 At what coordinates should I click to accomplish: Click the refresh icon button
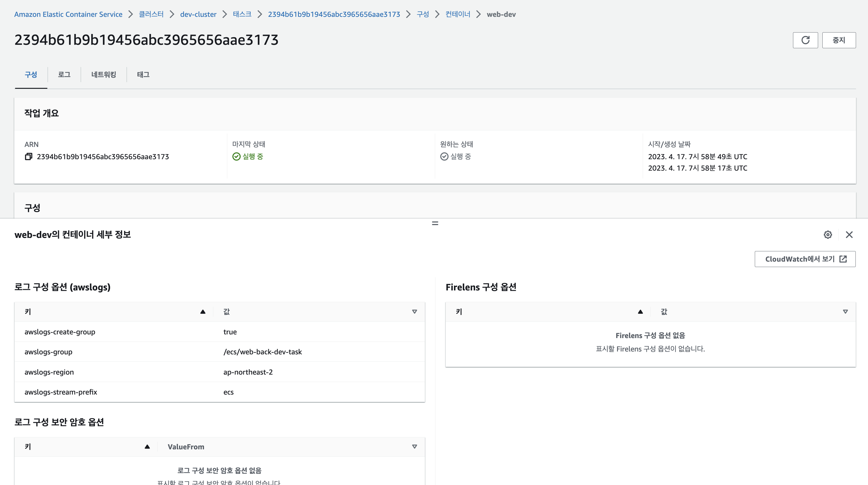tap(805, 40)
